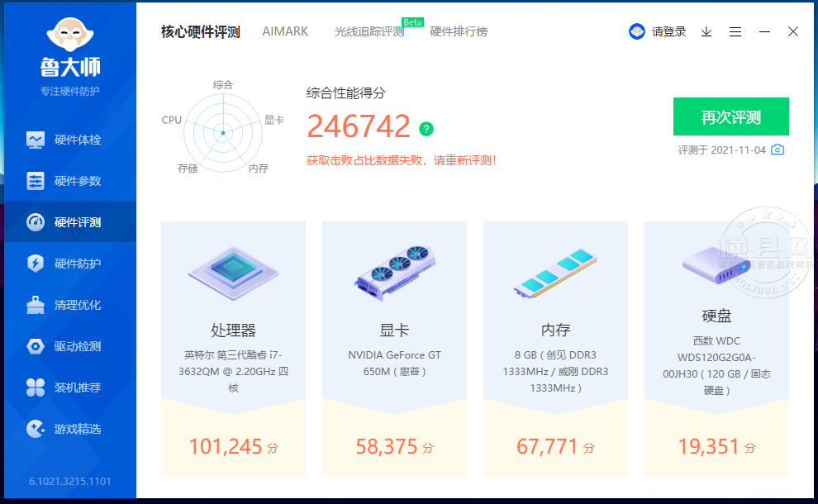Click the disk score 19,351

coord(717,447)
